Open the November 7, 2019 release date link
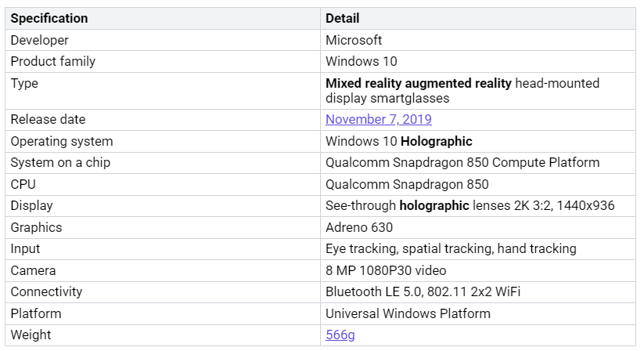The width and height of the screenshot is (644, 351). [x=378, y=119]
